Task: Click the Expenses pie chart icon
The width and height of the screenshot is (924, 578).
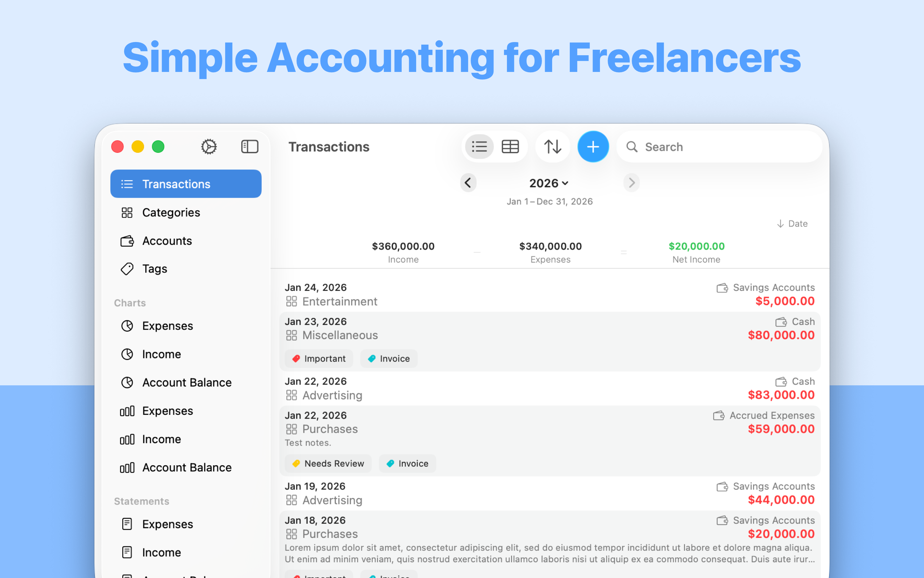Action: coord(127,326)
